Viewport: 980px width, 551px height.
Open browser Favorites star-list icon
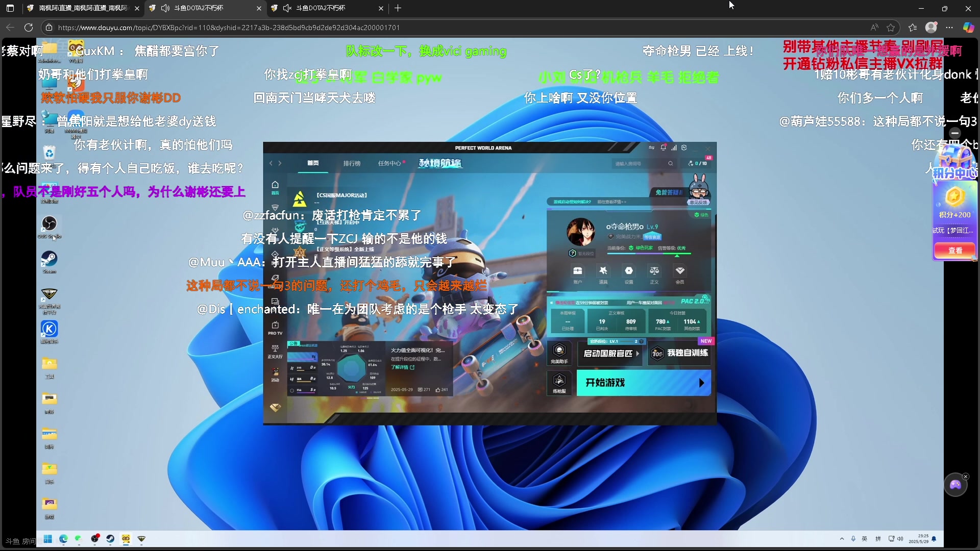pos(913,28)
